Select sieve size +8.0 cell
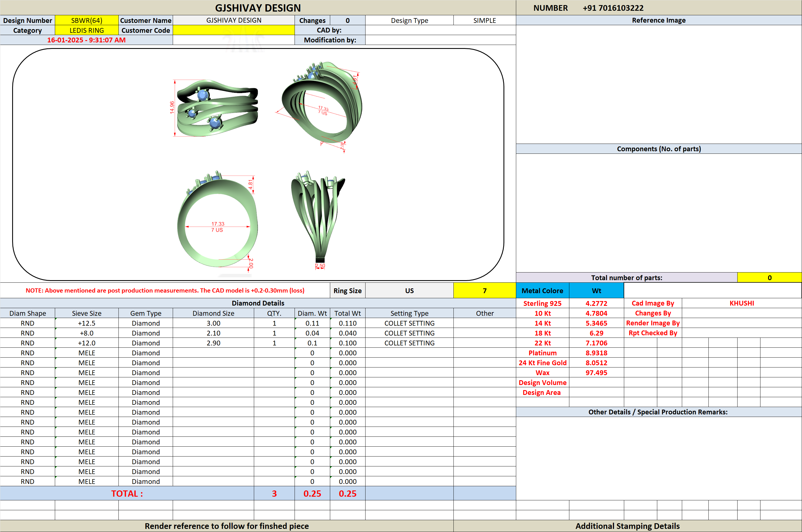The image size is (802, 532). 87,333
